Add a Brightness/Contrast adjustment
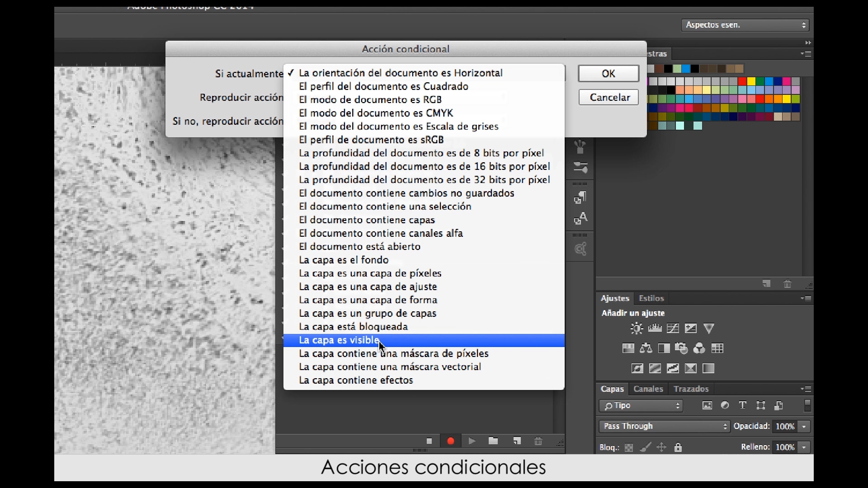 click(637, 328)
